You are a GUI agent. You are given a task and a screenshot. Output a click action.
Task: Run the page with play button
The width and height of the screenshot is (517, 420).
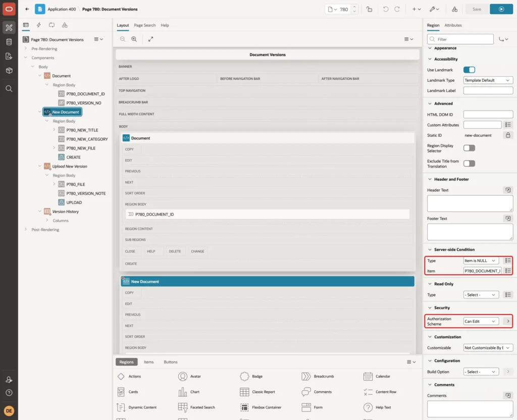501,9
